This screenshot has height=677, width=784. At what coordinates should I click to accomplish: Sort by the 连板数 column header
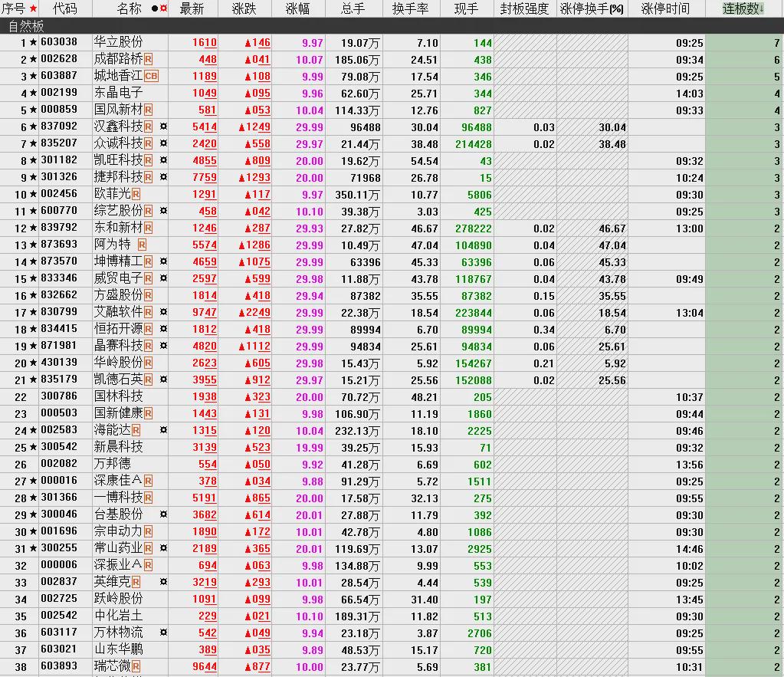click(x=743, y=8)
